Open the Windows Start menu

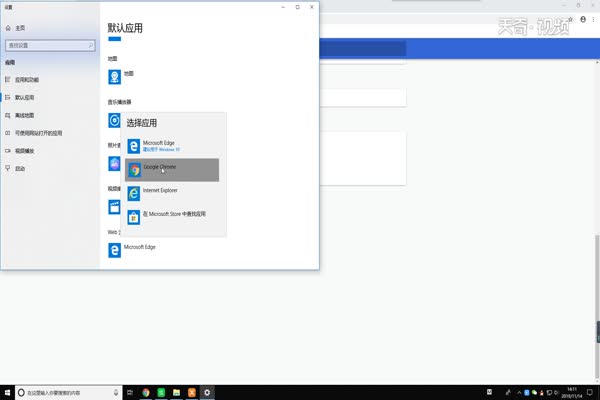pyautogui.click(x=7, y=392)
